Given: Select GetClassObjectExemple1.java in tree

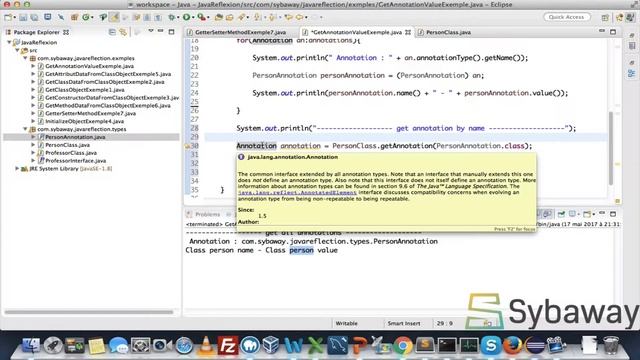Looking at the screenshot, I should 85,89.
